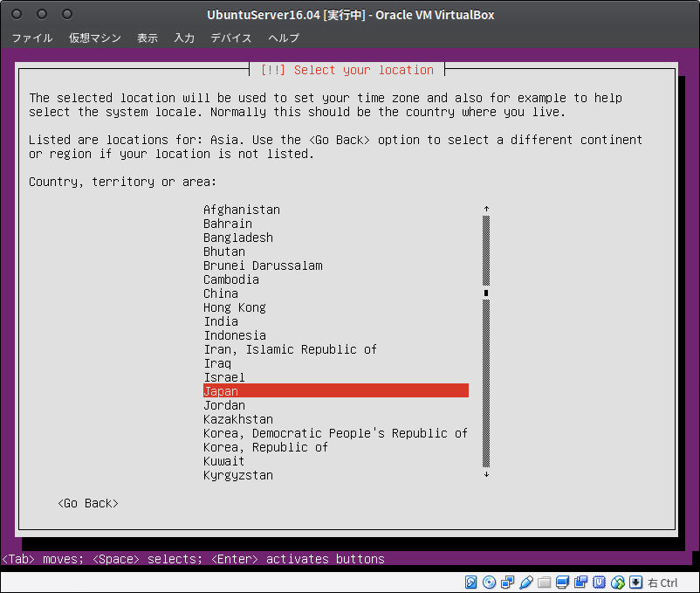700x593 pixels.
Task: Select Kazakhstan in the country list
Action: coord(336,419)
